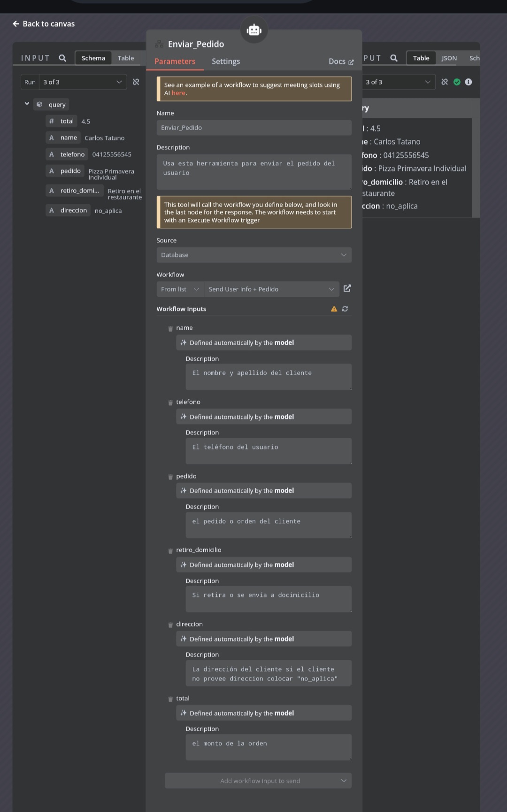Click the info icon in the OUTPUT panel

pyautogui.click(x=469, y=82)
